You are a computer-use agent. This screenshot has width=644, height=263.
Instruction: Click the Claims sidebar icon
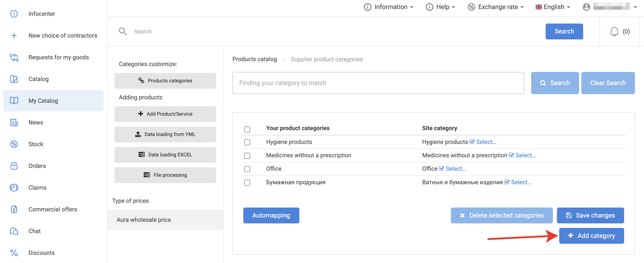[14, 187]
